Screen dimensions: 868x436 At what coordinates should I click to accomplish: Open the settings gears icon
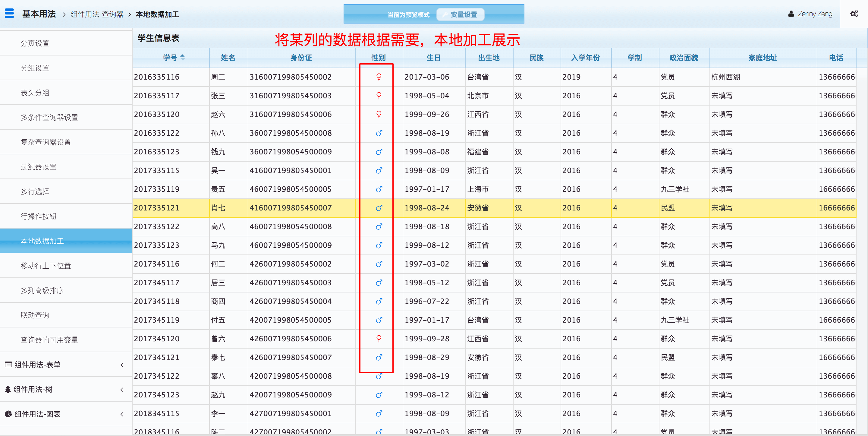click(854, 14)
